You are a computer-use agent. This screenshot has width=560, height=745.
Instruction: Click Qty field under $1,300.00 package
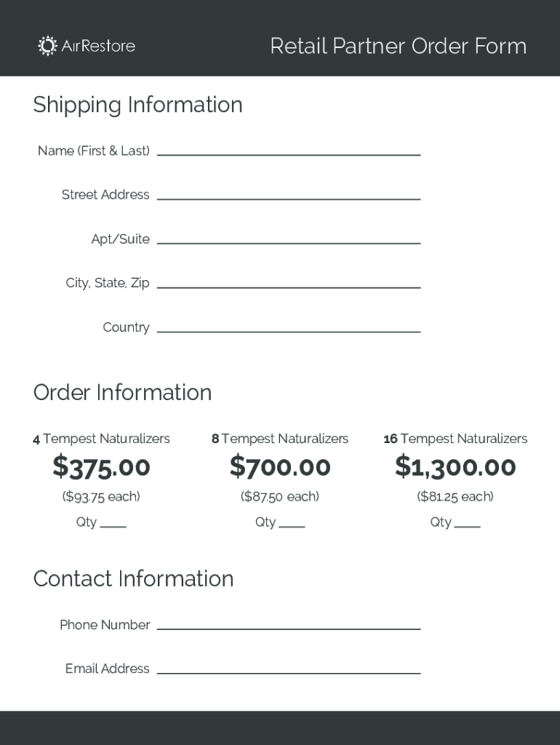[x=468, y=522]
